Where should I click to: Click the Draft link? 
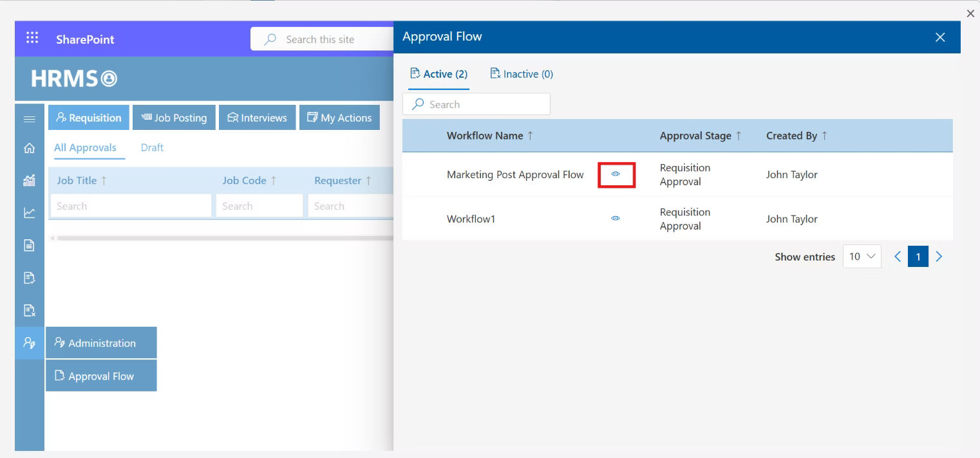point(152,147)
